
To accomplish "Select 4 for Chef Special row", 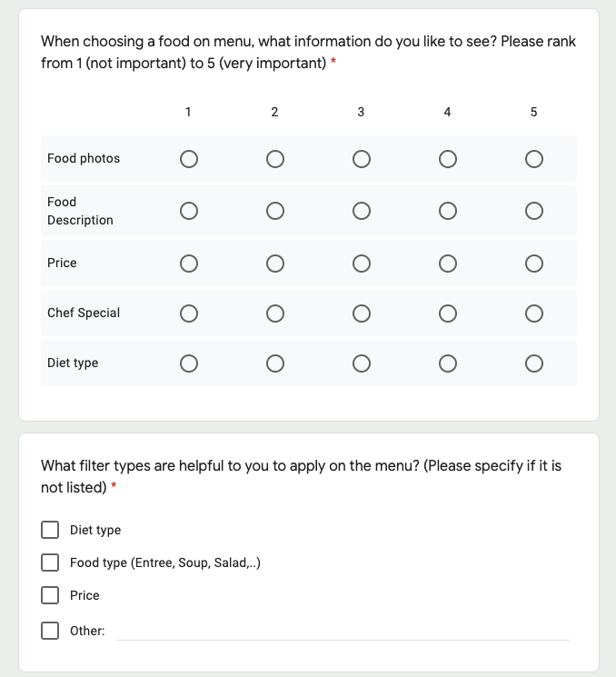I will point(448,314).
